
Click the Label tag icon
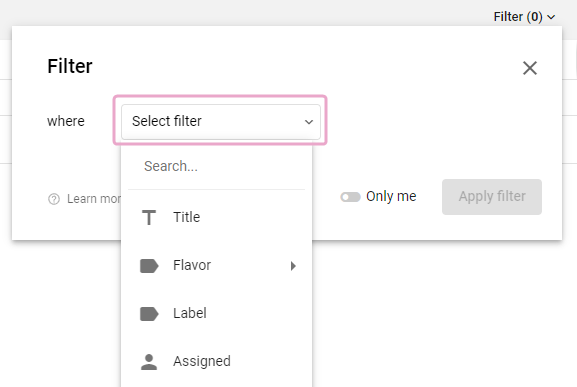click(x=149, y=314)
